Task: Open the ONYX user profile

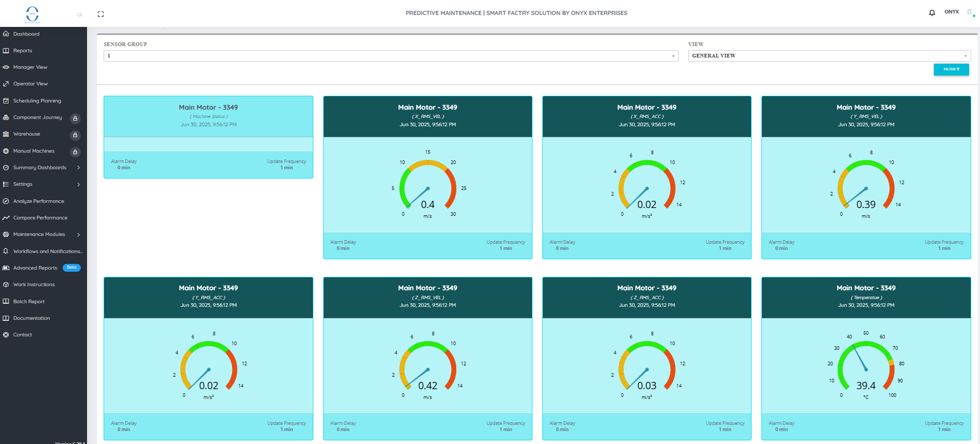Action: pos(952,11)
